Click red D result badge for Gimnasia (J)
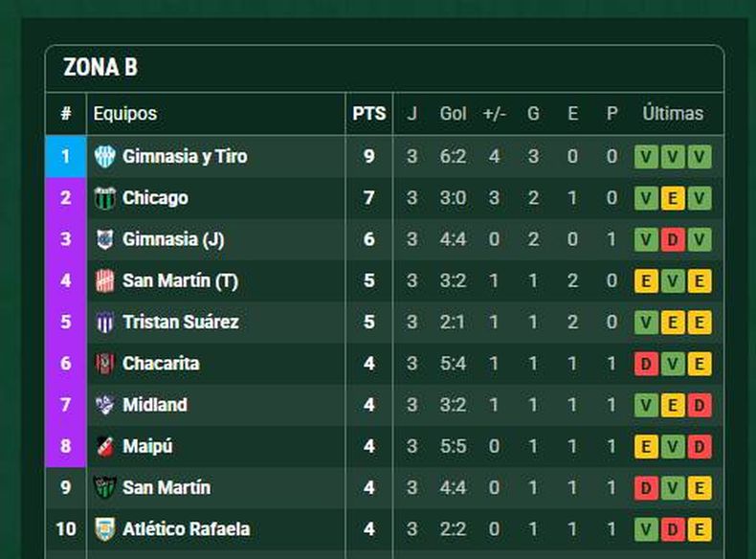 (673, 240)
